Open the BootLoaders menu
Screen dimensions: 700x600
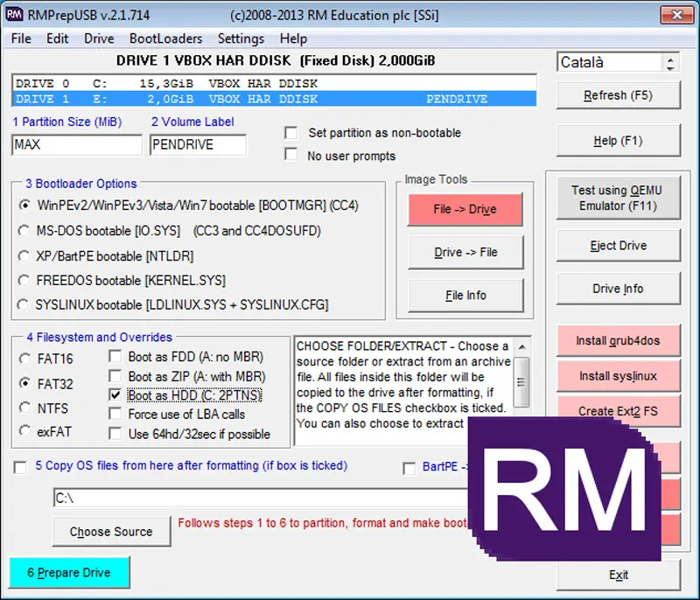click(x=165, y=38)
